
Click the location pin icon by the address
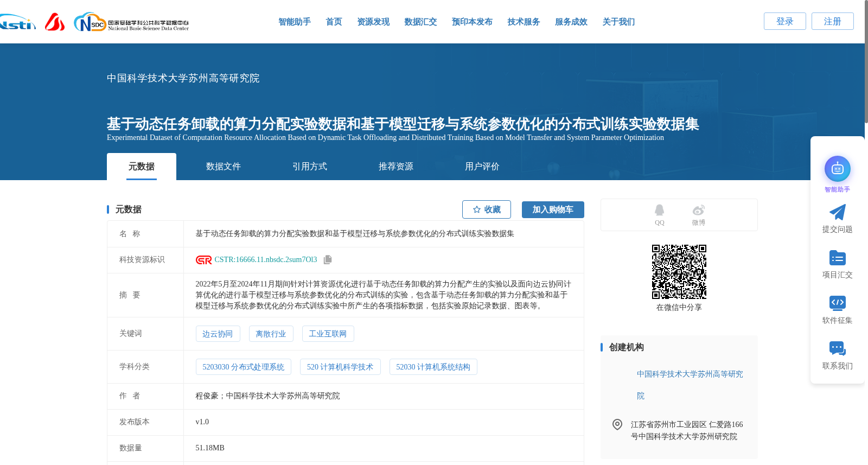tap(617, 424)
